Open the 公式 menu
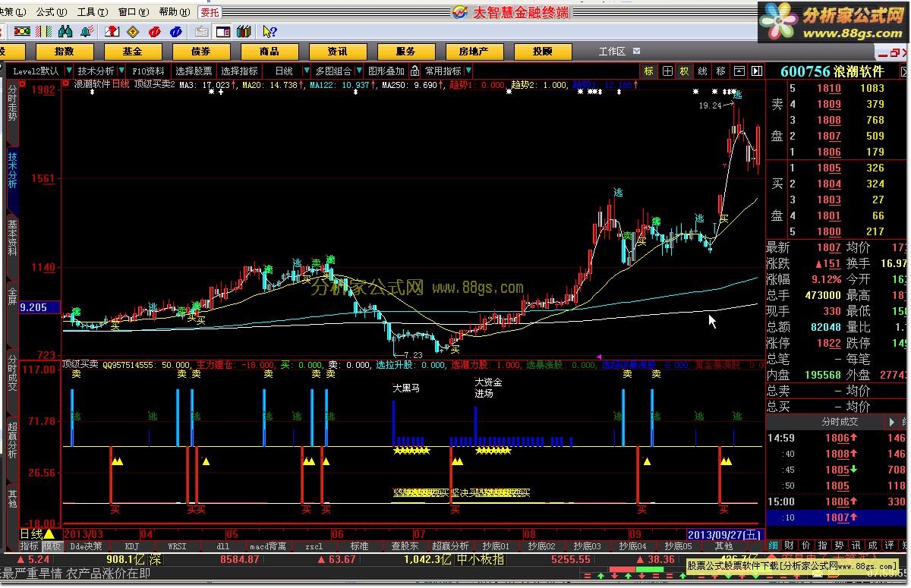 click(51, 12)
